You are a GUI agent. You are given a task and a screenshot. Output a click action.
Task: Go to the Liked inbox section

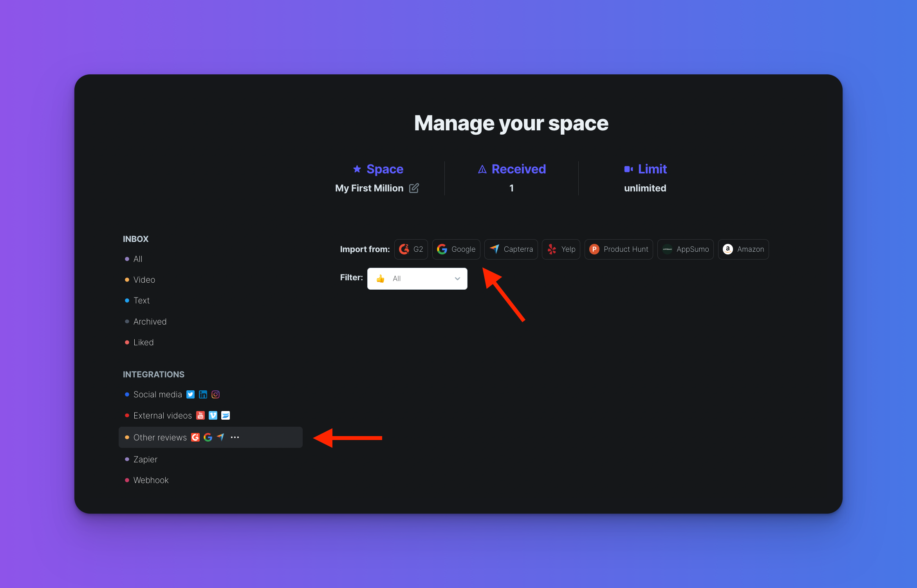(143, 343)
